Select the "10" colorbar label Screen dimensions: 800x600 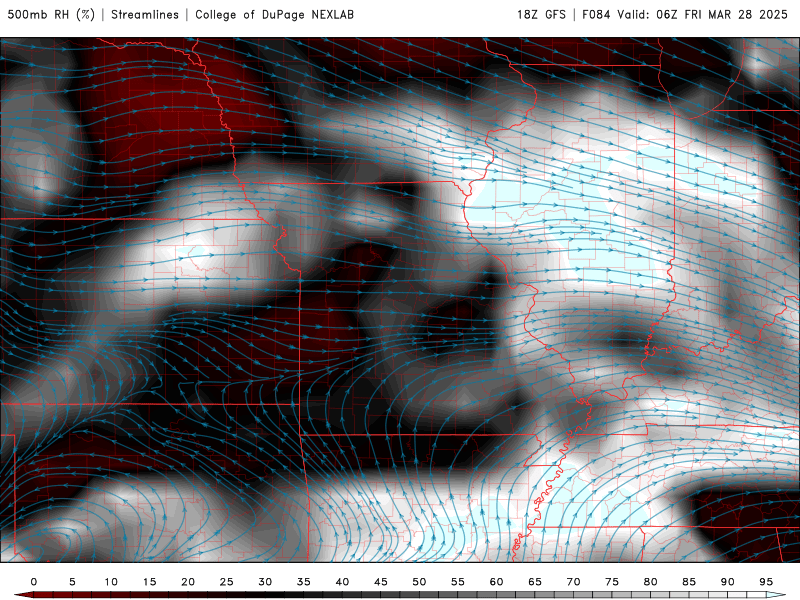coord(111,582)
